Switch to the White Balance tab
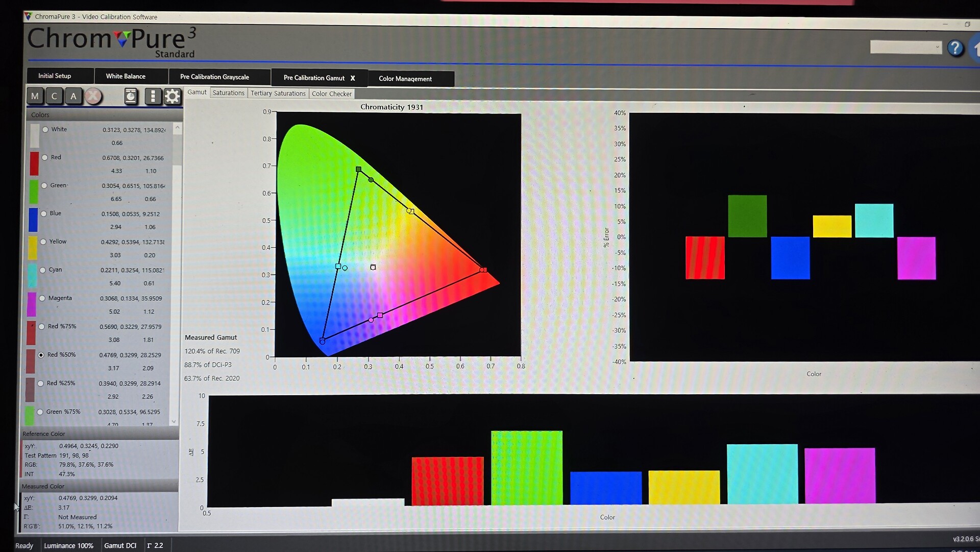Image resolution: width=980 pixels, height=552 pixels. click(131, 76)
